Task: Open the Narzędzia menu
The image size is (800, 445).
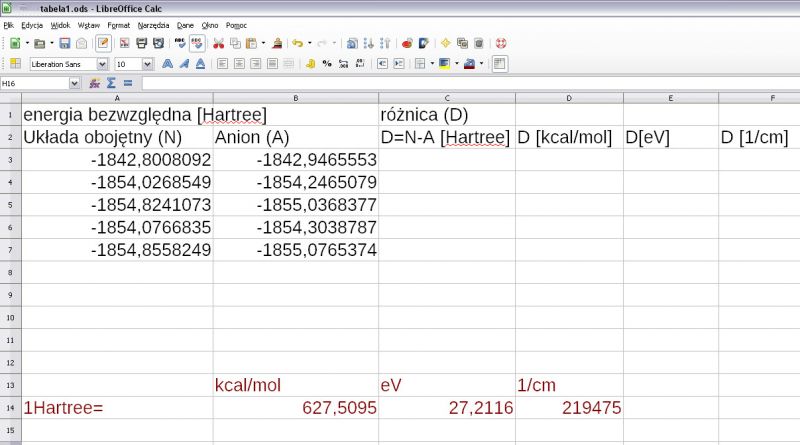Action: click(153, 24)
